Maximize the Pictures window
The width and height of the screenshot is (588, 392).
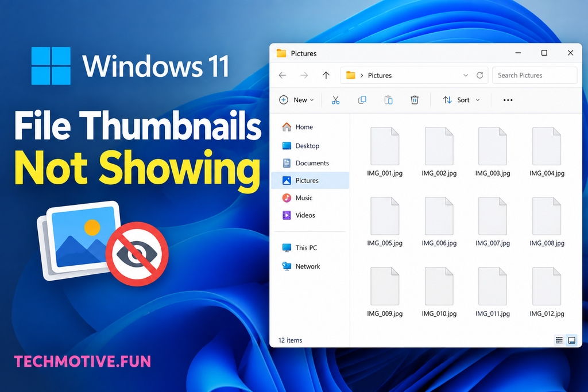tap(544, 53)
